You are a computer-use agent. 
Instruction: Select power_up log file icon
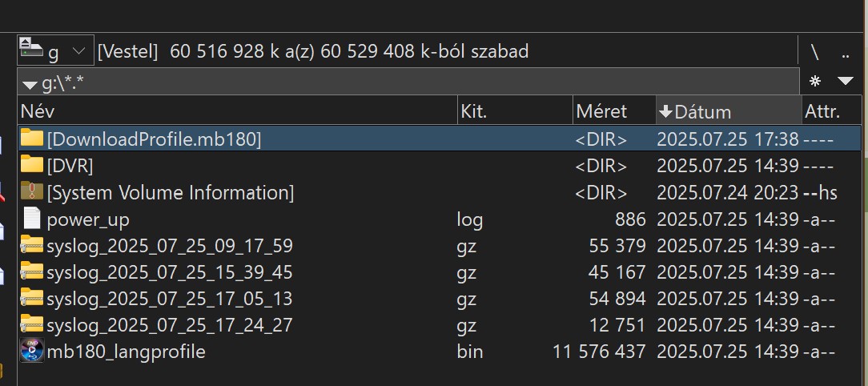pos(31,218)
